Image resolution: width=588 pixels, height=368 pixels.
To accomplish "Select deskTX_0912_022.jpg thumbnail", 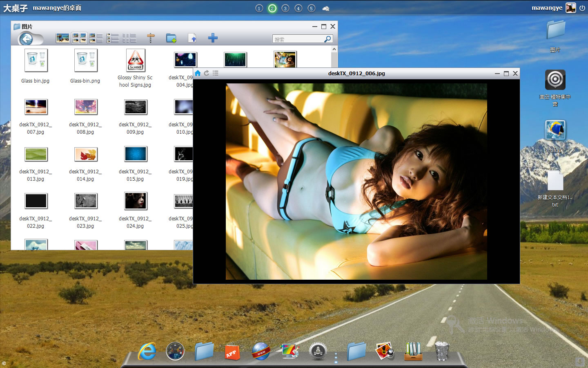I will coord(36,201).
